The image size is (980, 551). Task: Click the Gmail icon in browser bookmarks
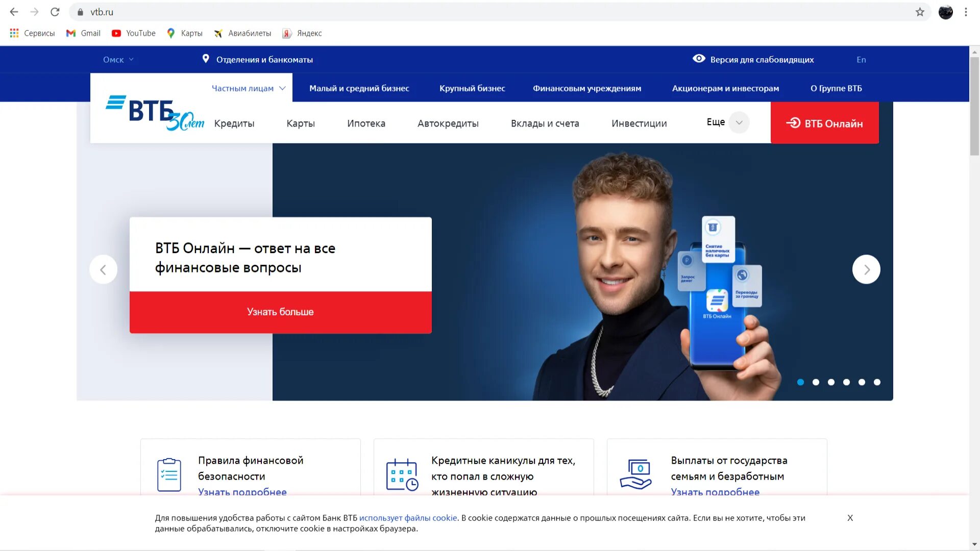pyautogui.click(x=72, y=33)
